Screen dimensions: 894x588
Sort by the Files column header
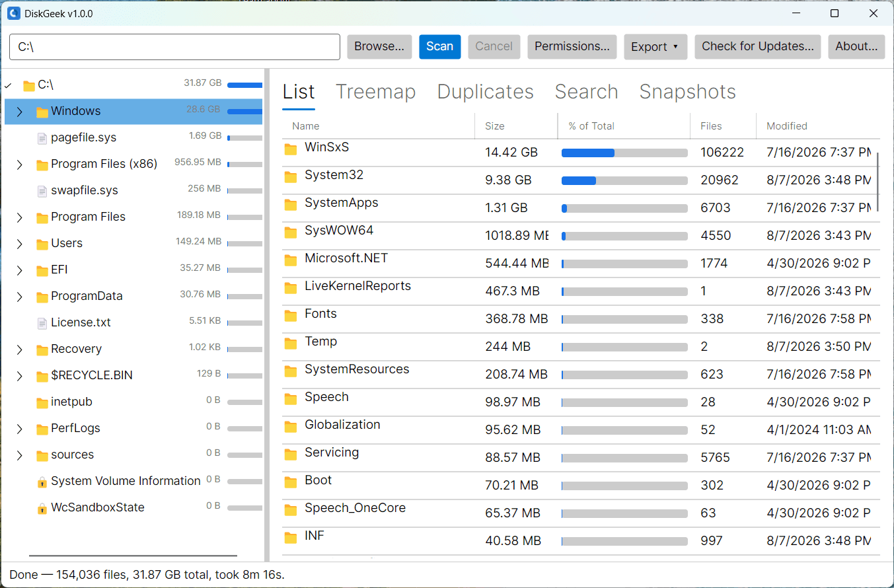tap(724, 126)
